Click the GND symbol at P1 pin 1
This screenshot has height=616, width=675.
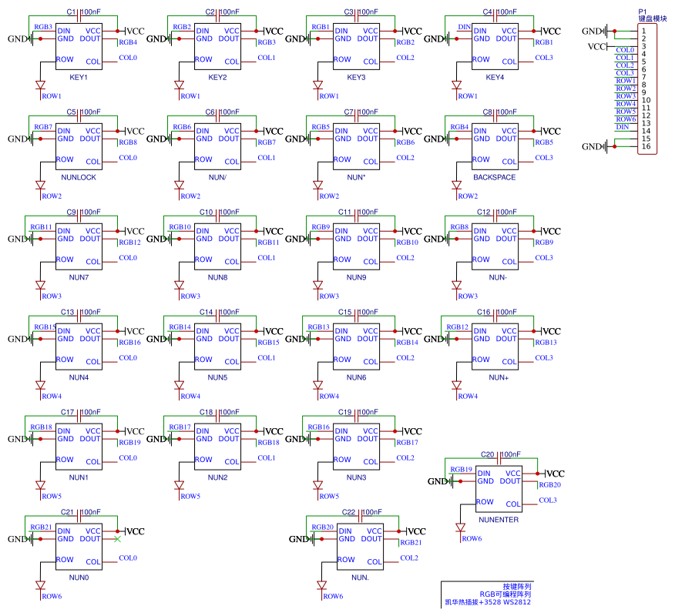(x=607, y=31)
